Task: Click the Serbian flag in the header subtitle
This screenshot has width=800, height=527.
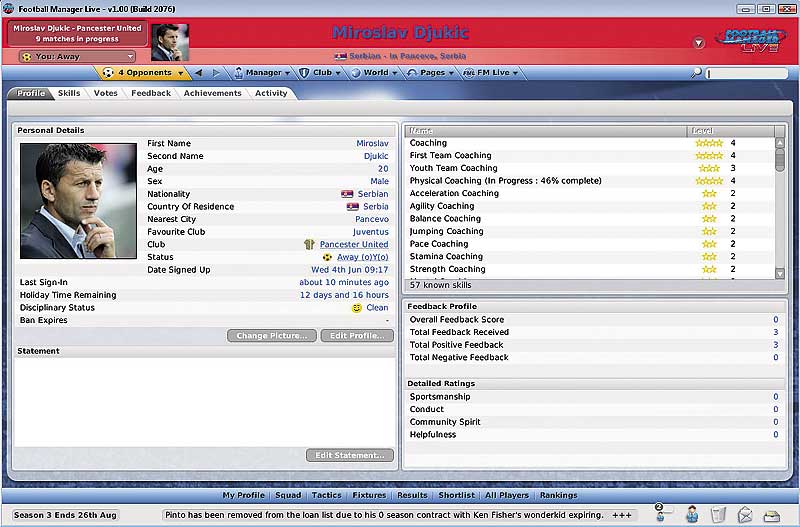Action: coord(340,56)
